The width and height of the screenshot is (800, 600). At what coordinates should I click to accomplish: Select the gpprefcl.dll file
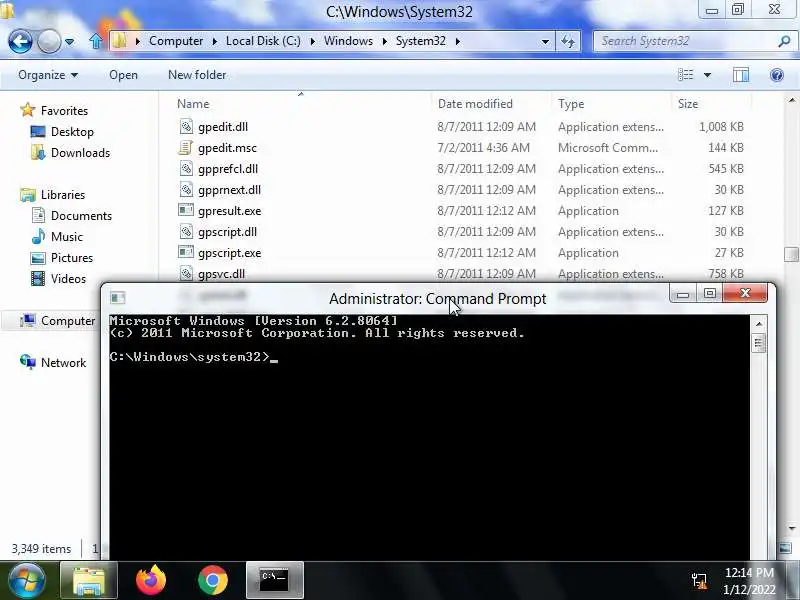coord(228,168)
